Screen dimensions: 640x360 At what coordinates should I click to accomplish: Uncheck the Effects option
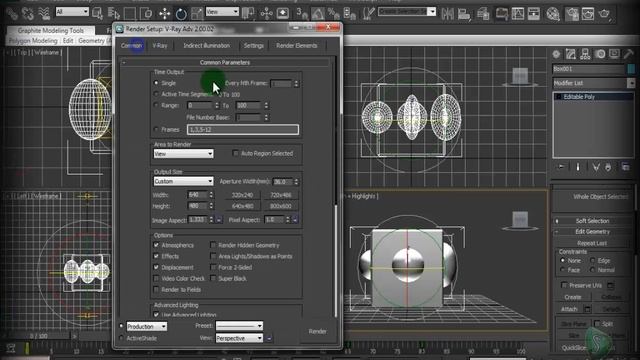156,256
